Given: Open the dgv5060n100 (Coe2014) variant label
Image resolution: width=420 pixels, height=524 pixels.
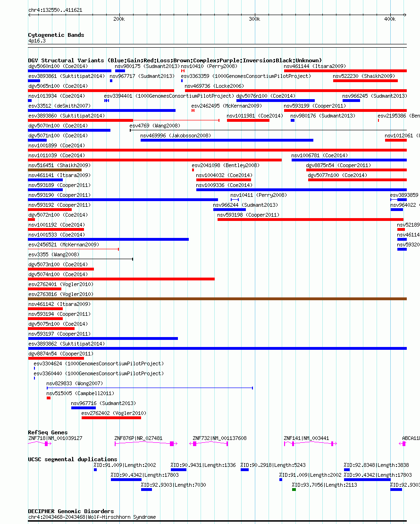Looking at the screenshot, I should pos(58,66).
